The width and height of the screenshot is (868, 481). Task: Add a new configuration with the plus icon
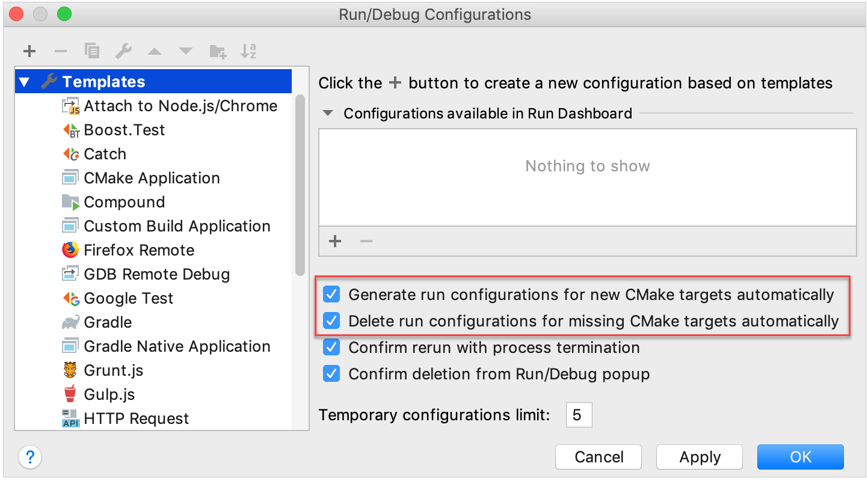pos(29,51)
